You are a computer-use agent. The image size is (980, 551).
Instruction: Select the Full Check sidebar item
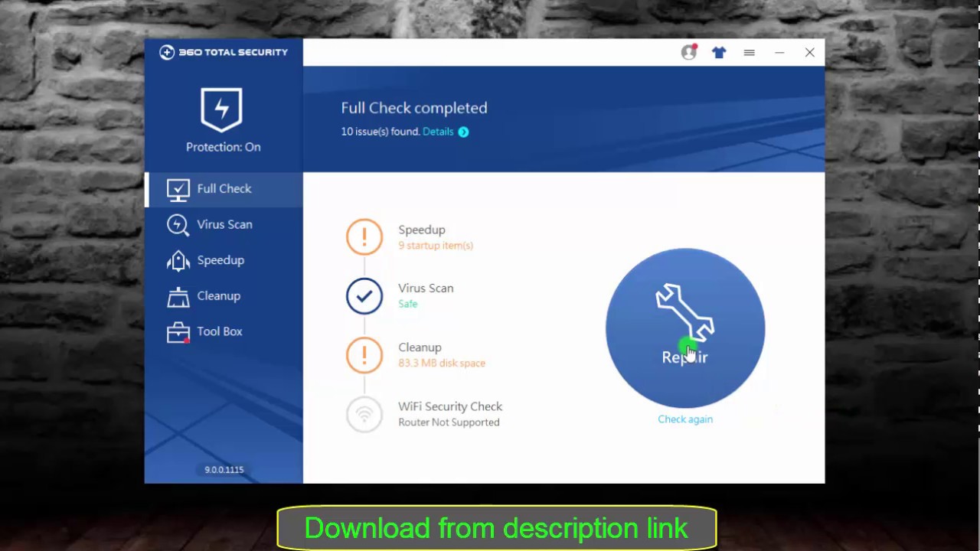224,189
